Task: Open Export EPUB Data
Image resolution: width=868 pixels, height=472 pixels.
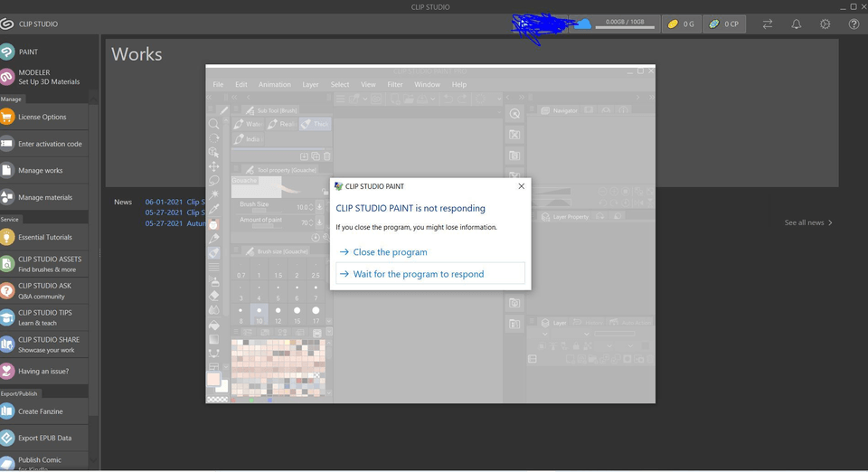Action: 44,438
